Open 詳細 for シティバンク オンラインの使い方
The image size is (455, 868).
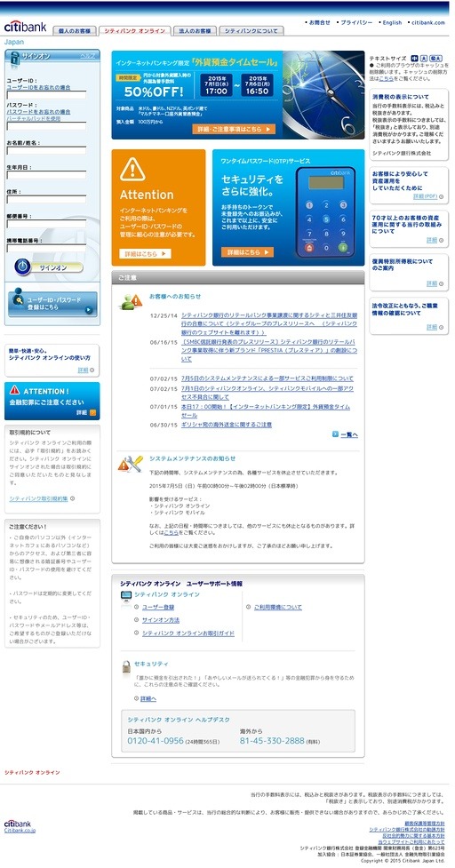point(83,370)
